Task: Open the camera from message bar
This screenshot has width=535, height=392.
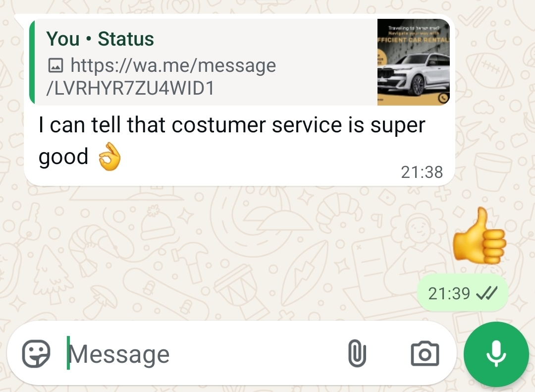Action: pos(425,354)
